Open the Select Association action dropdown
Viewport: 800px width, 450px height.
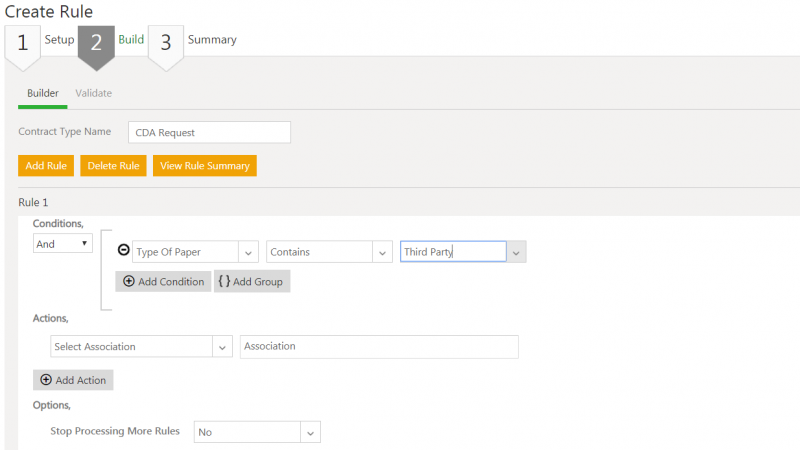click(x=222, y=347)
